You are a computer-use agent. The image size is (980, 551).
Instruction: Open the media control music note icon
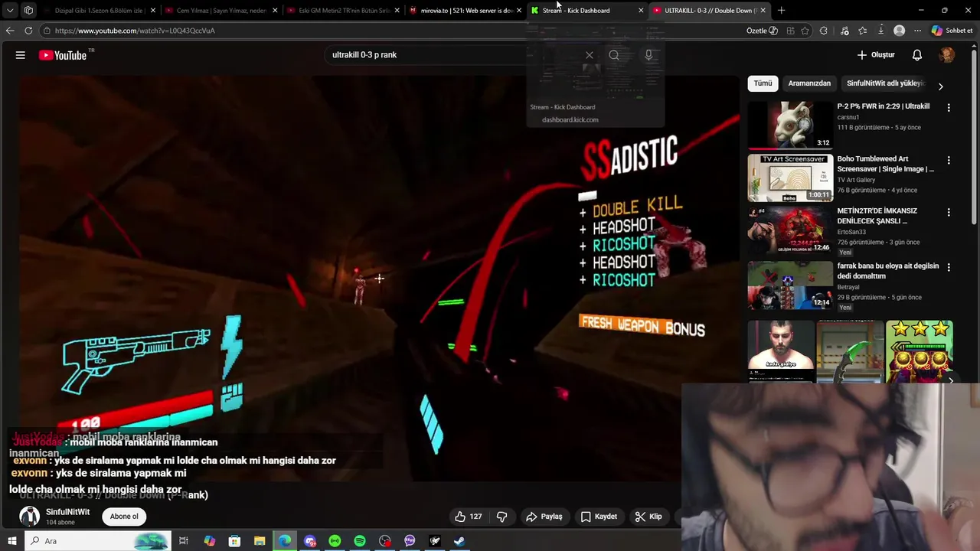(x=844, y=31)
